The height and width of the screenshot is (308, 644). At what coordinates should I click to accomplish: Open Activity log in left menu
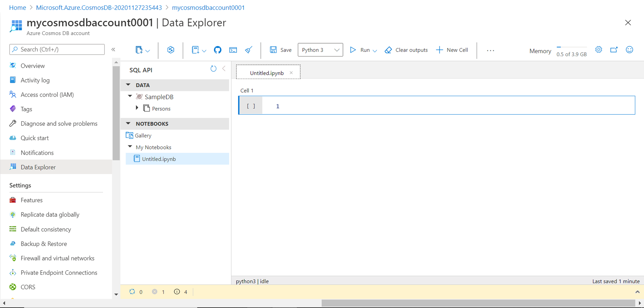coord(35,80)
